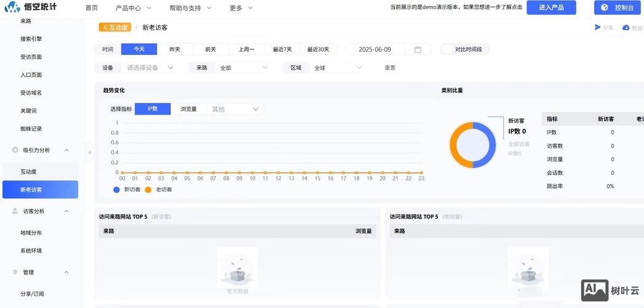Click the 吸引力分析 section icon

pyautogui.click(x=15, y=150)
